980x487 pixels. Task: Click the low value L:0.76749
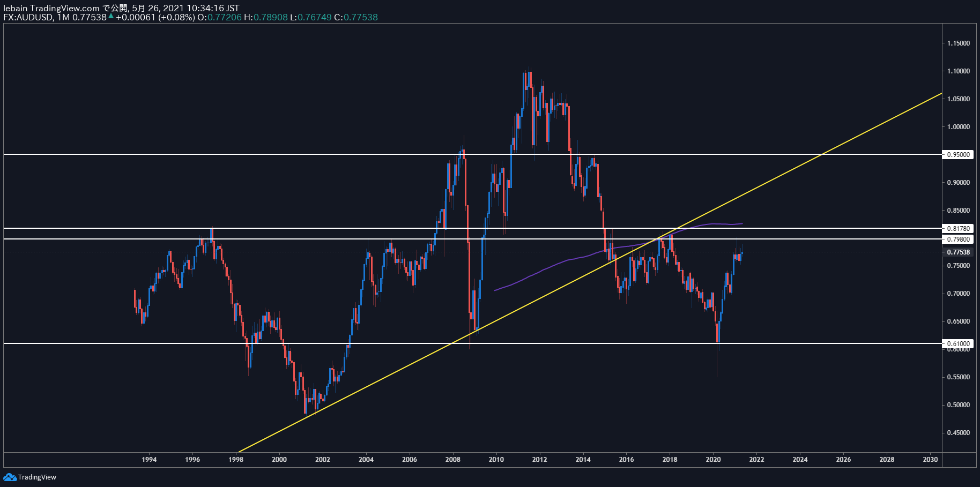[x=310, y=17]
